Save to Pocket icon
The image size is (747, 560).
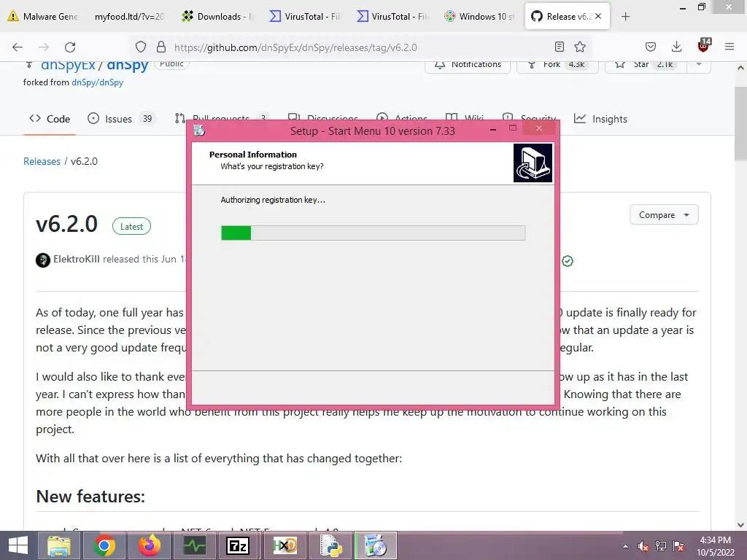tap(650, 47)
